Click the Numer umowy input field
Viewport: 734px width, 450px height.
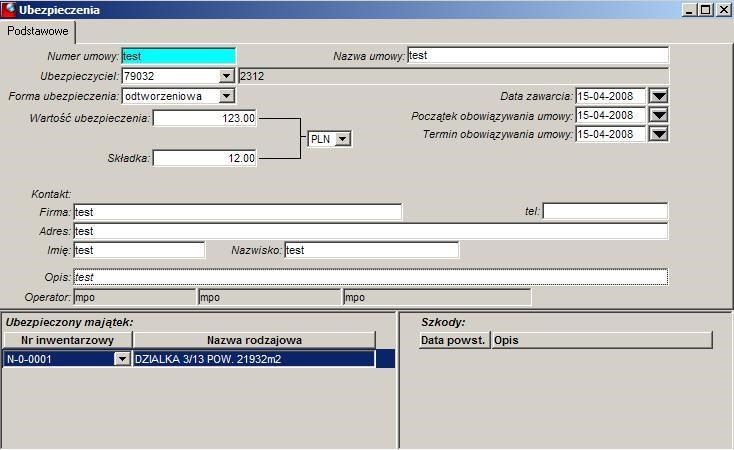178,56
